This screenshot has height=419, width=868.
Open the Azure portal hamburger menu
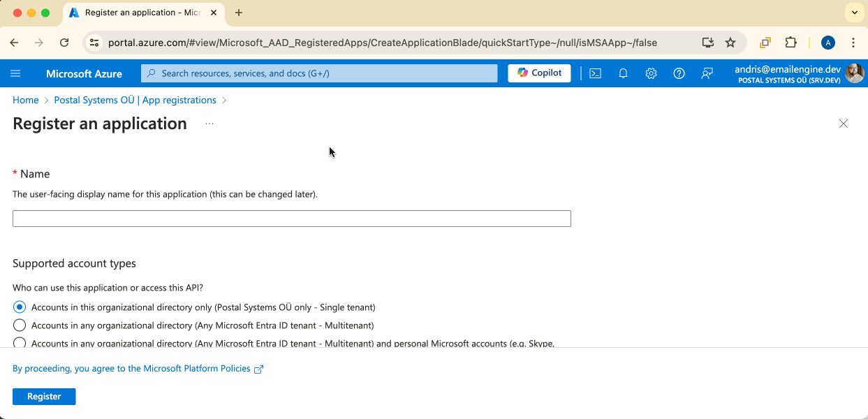pos(16,73)
